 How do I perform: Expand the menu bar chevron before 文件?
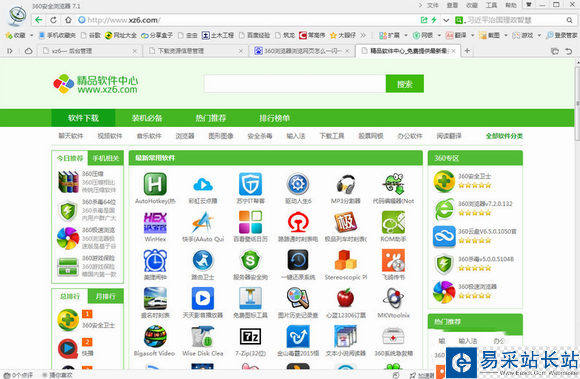(420, 5)
